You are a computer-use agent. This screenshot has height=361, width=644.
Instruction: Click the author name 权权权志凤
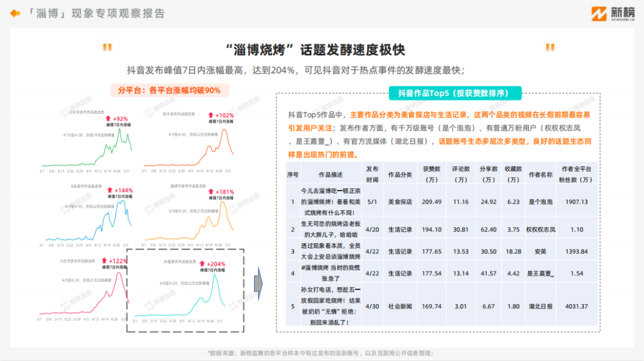coord(540,229)
